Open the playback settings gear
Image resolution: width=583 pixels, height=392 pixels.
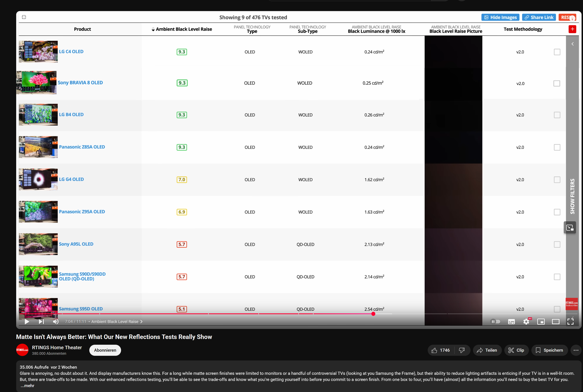(526, 322)
